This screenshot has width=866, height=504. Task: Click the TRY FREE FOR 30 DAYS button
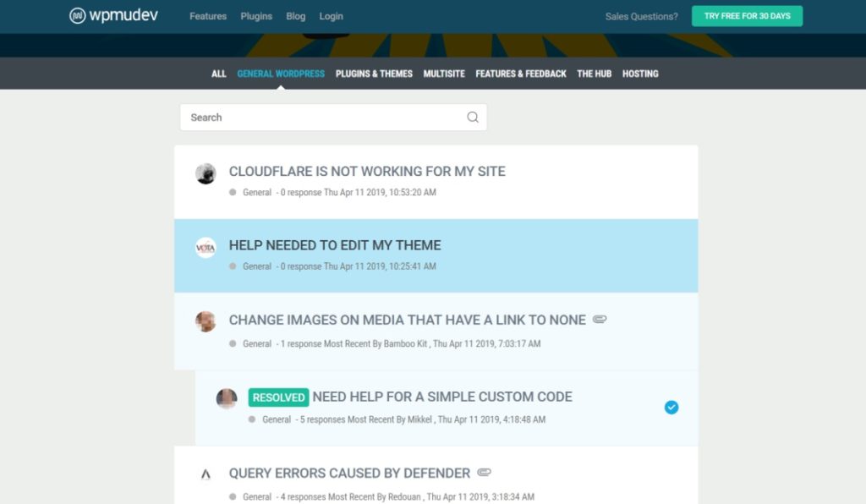(x=747, y=15)
